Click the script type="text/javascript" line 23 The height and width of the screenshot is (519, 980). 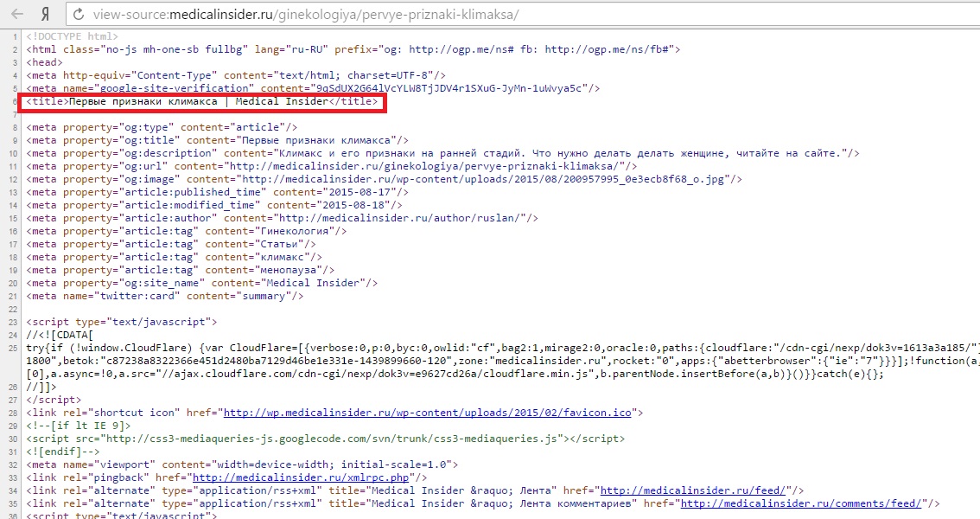[x=122, y=322]
